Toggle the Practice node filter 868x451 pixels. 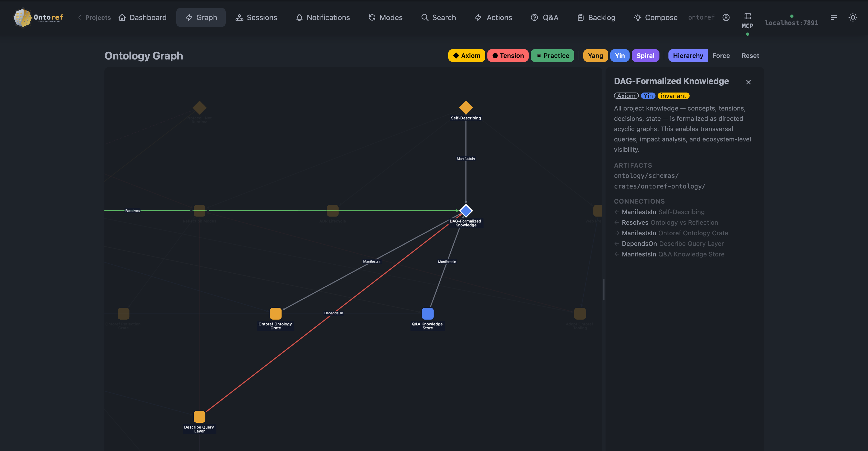(552, 55)
